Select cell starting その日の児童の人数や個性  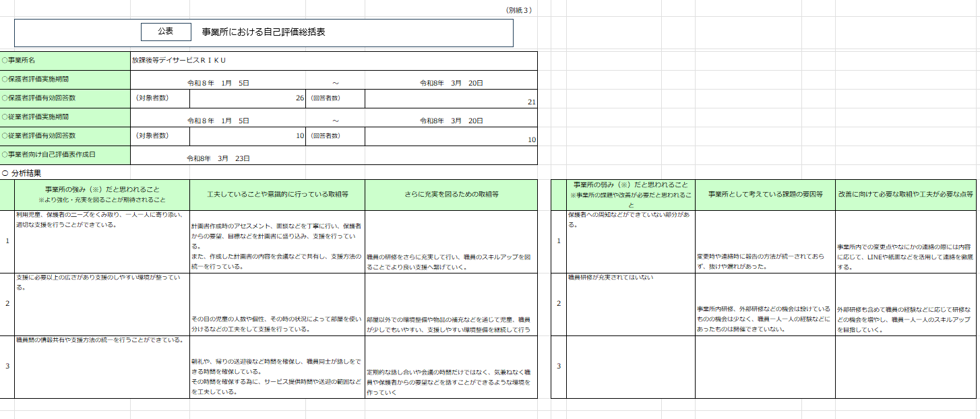[x=277, y=304]
